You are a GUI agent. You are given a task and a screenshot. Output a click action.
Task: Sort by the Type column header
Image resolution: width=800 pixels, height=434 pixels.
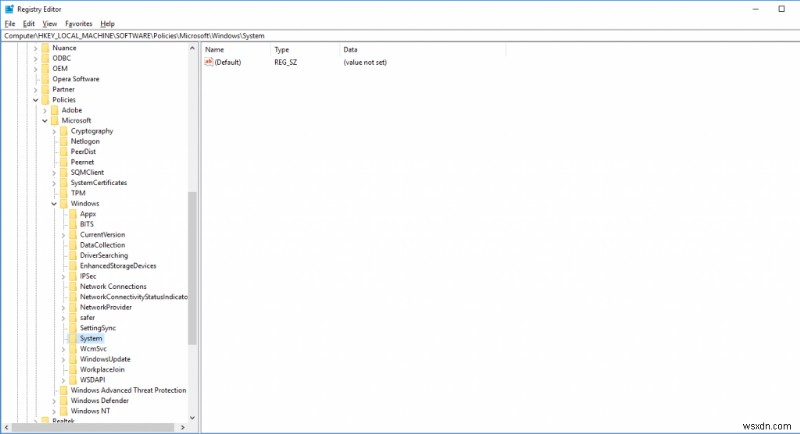coord(305,49)
